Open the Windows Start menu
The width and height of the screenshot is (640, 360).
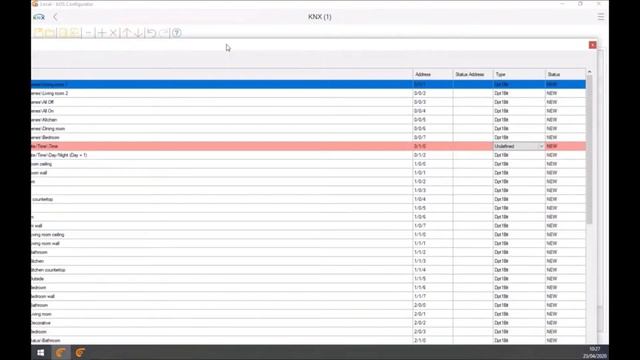click(40, 353)
